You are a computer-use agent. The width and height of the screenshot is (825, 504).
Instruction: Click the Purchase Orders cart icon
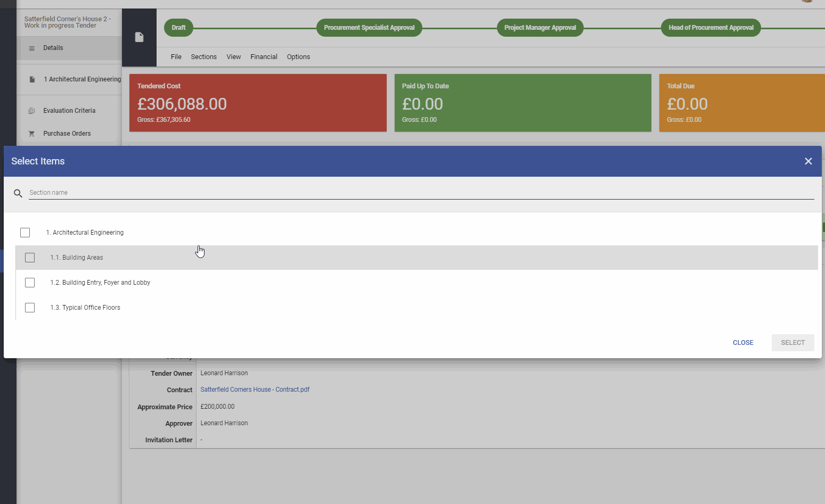point(32,134)
